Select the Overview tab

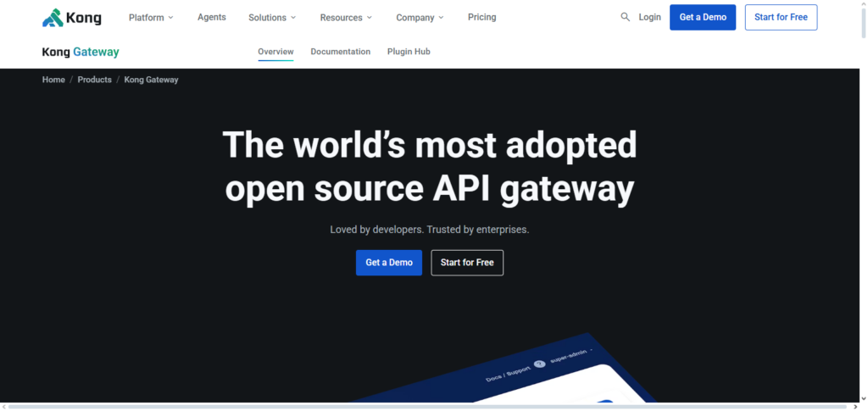(x=275, y=52)
